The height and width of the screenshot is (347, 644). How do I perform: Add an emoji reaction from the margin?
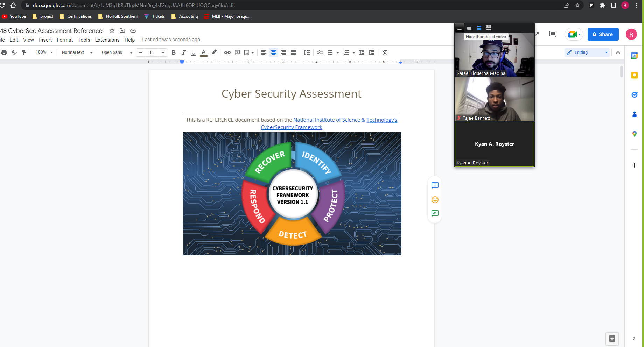435,200
